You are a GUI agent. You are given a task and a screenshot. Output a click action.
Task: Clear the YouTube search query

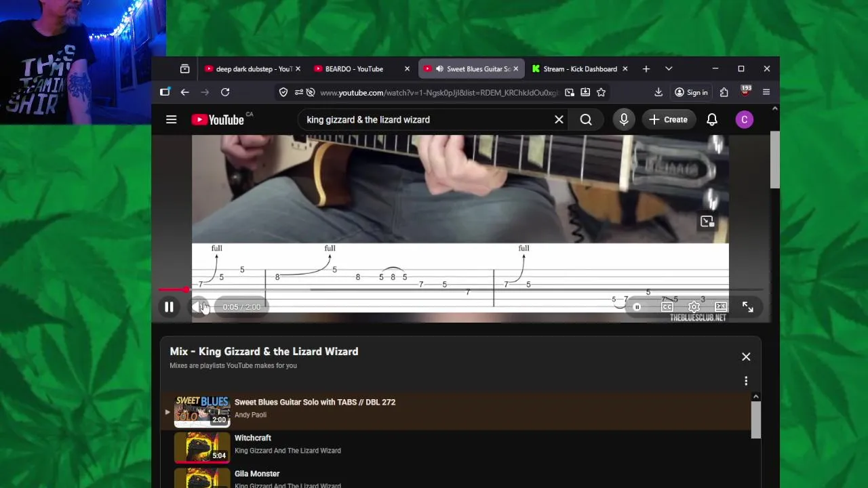click(559, 119)
